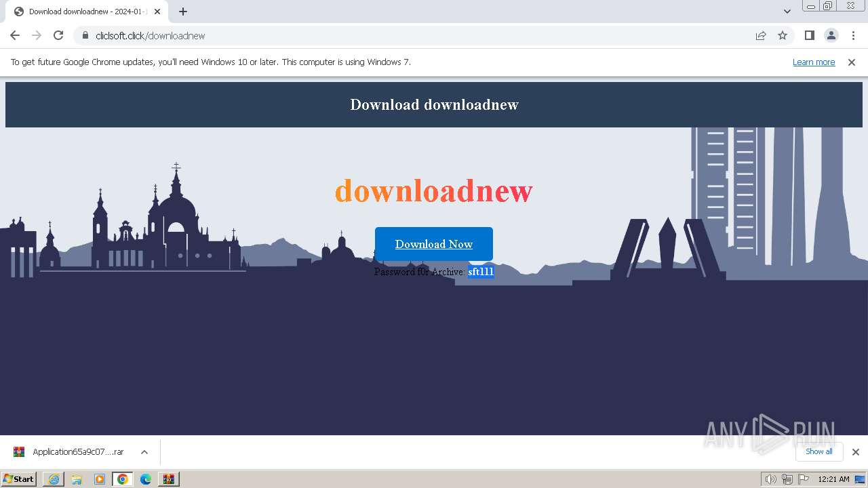Screen dimensions: 868x488
Task: View site information via the lock icon
Action: click(85, 35)
